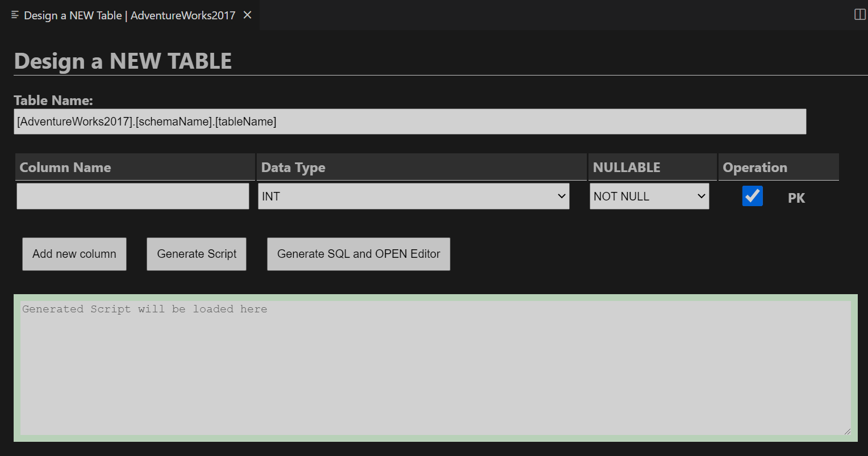Click Generate SQL and OPEN Editor
868x456 pixels.
(x=358, y=254)
